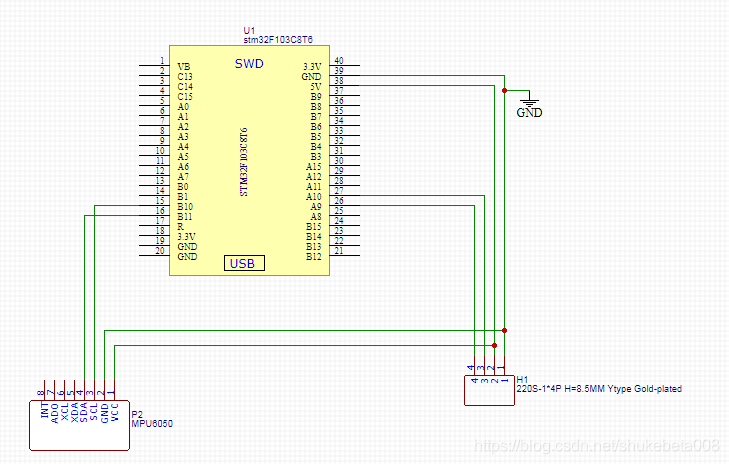Screen dimensions: 729x464
Task: Click the P2 designator text
Action: pos(137,414)
